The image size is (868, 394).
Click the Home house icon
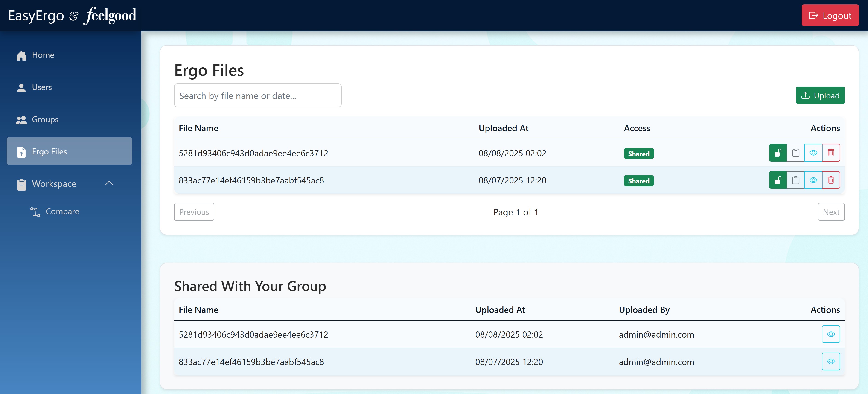22,55
